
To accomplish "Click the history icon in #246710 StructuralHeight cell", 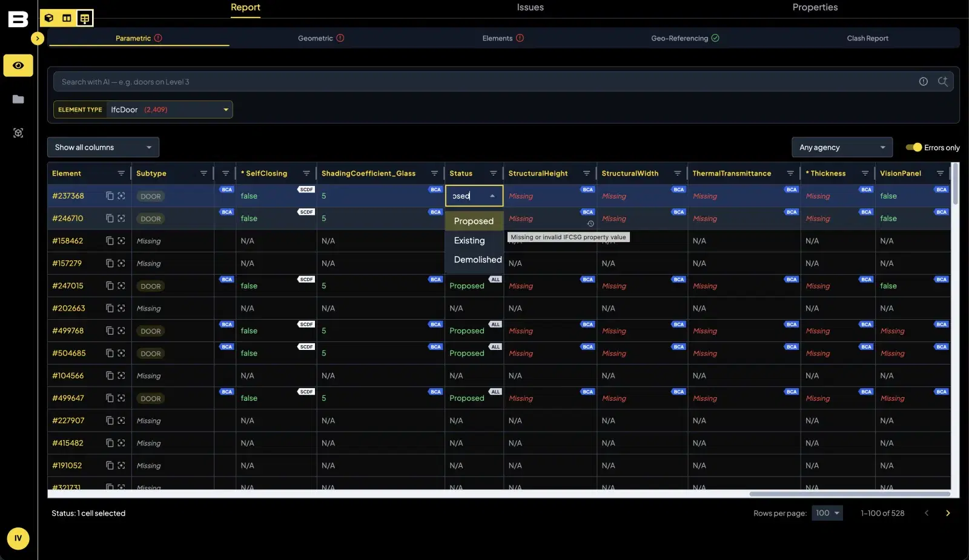I will pos(590,223).
